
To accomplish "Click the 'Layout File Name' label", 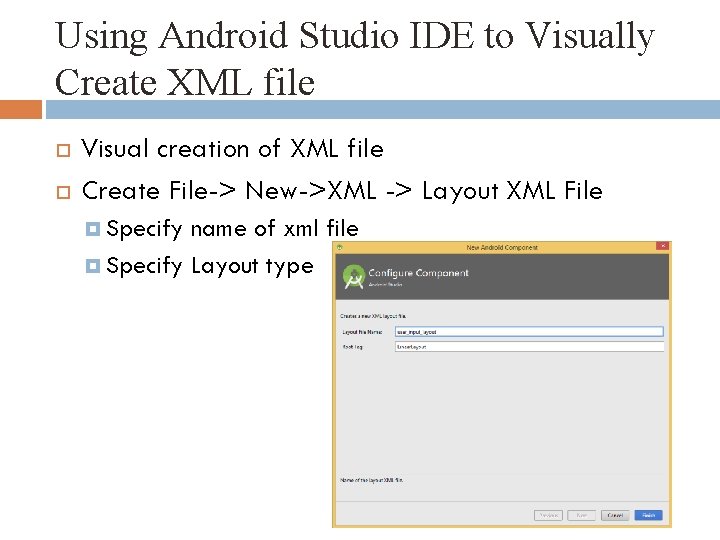I will point(362,332).
